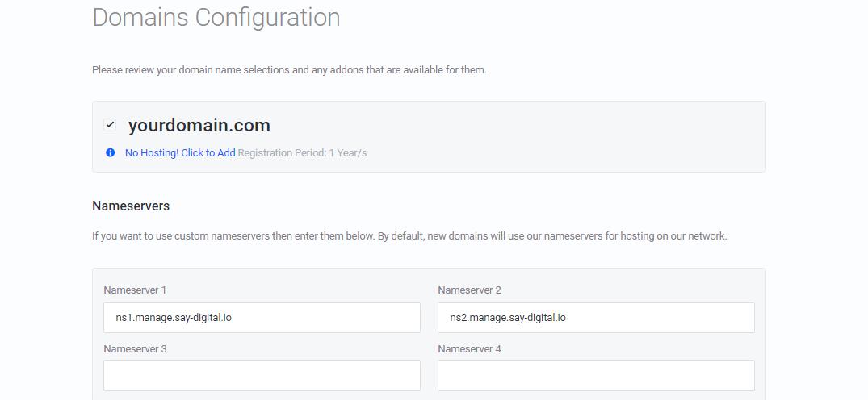Click the Registration Period: 1 Year/s text
868x400 pixels.
(x=303, y=152)
